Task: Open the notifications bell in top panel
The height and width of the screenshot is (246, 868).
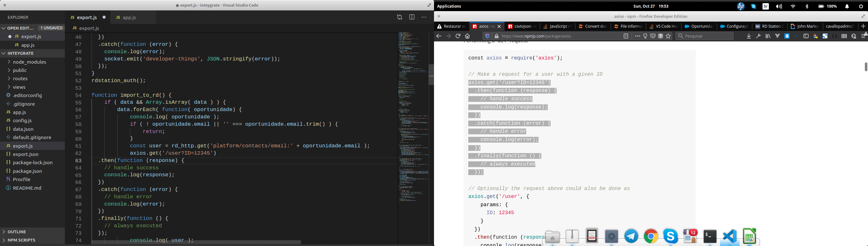Action: coord(847,6)
